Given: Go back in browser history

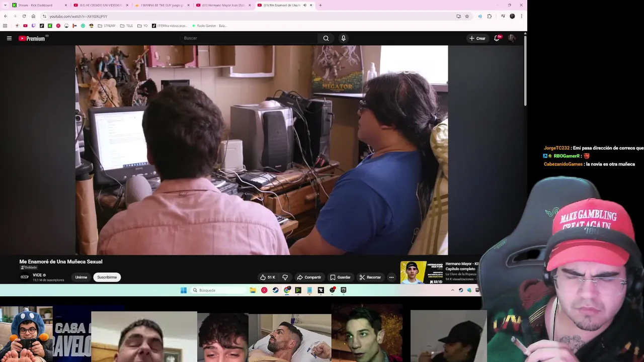Looking at the screenshot, I should pos(6,16).
